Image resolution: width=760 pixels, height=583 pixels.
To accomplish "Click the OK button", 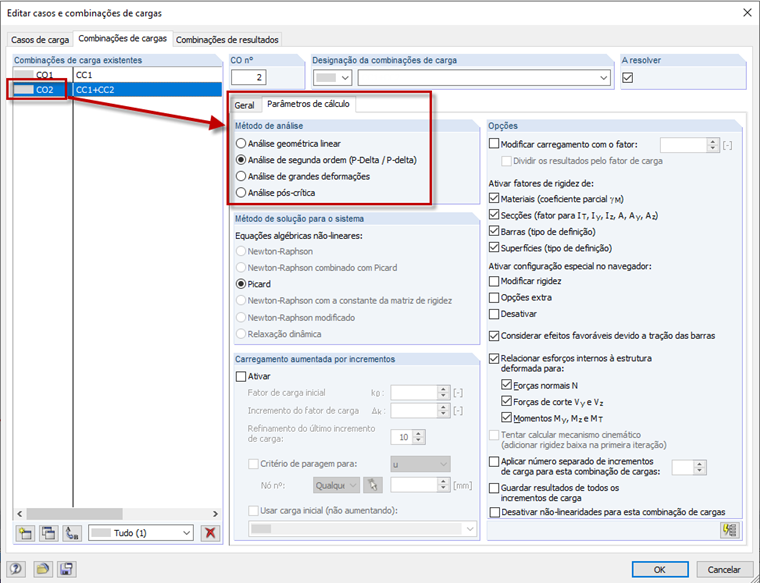I will (660, 569).
